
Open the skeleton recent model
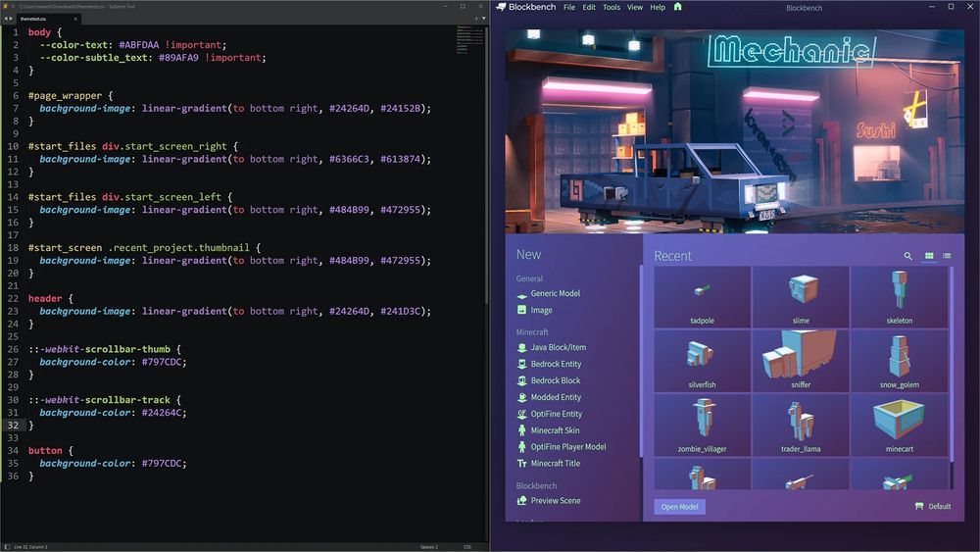pyautogui.click(x=900, y=297)
